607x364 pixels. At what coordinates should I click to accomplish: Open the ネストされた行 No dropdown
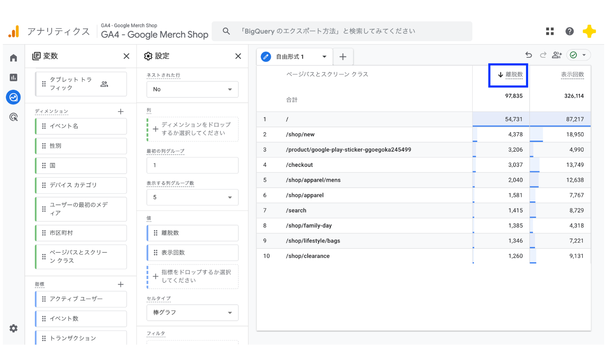[x=192, y=89]
